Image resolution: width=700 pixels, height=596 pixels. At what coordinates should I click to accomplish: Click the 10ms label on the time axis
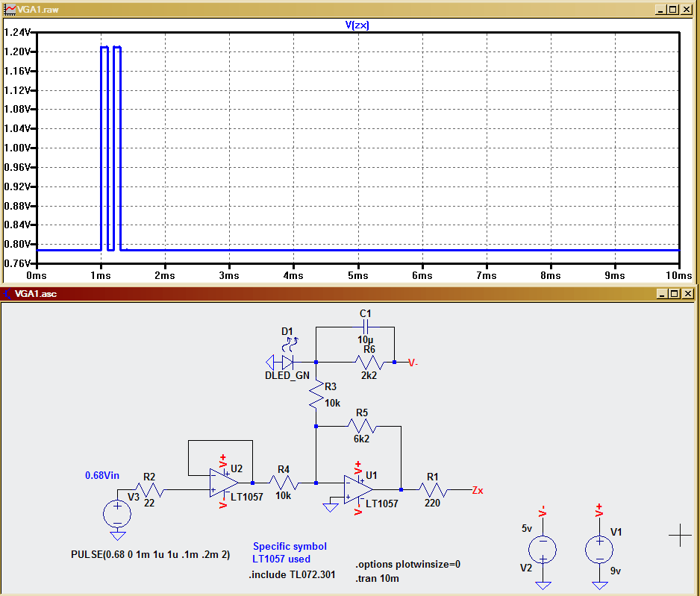coord(679,276)
